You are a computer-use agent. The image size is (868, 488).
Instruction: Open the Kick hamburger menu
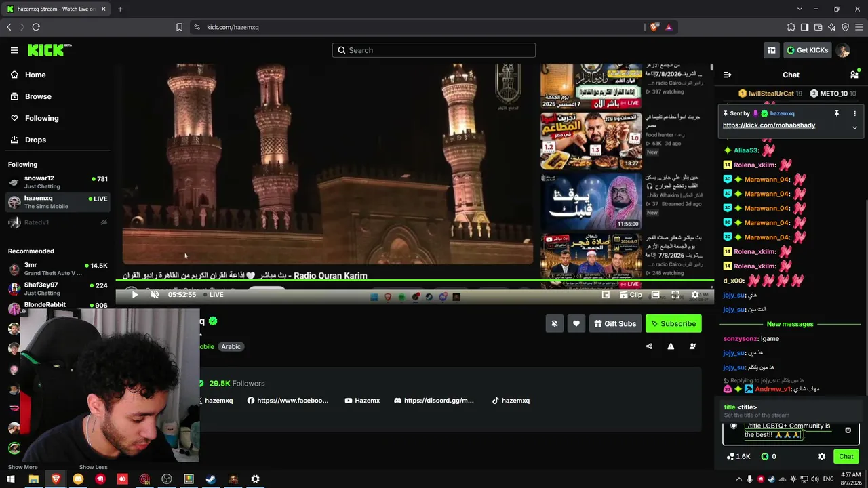[x=14, y=50]
